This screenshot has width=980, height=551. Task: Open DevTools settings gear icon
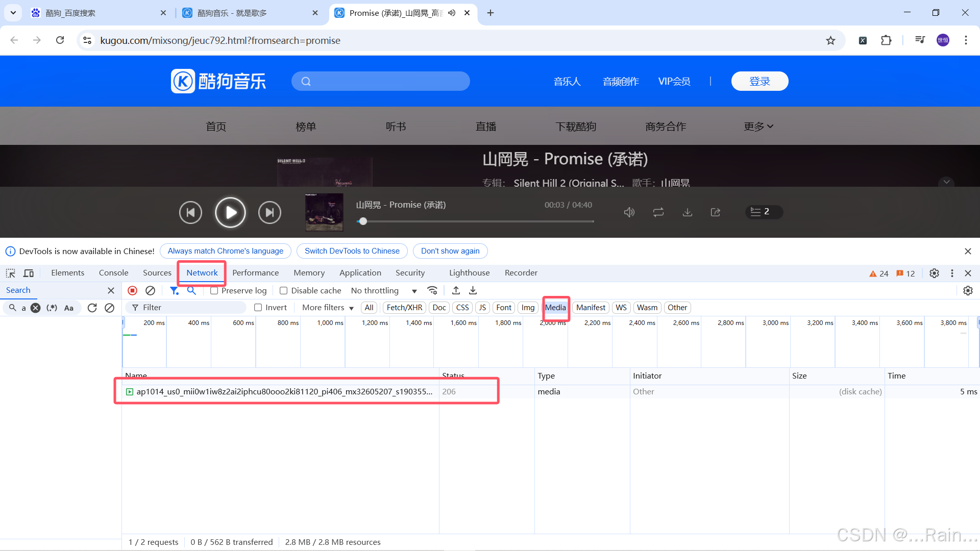coord(934,273)
